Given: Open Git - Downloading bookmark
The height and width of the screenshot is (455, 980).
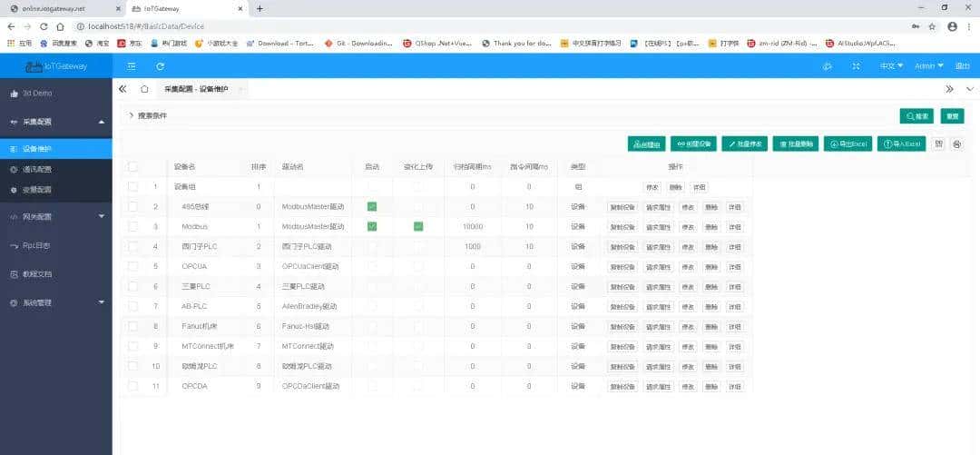Looking at the screenshot, I should [x=359, y=44].
